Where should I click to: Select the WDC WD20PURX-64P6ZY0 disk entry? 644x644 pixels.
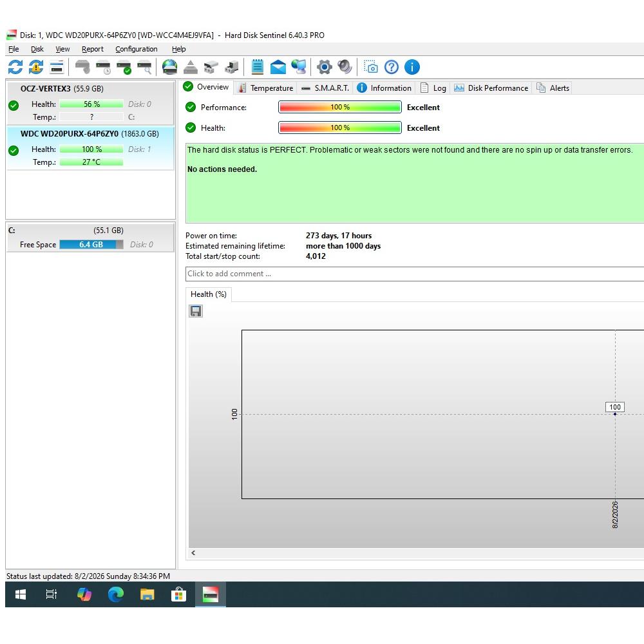[90, 148]
